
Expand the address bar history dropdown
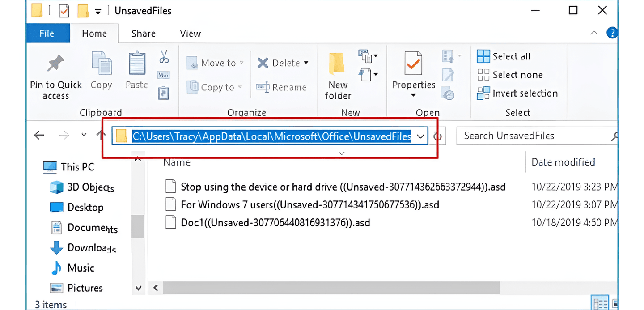420,136
